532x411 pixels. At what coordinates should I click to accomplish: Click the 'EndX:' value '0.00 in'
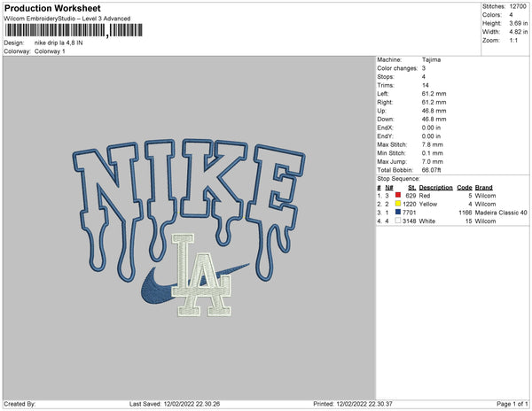pyautogui.click(x=431, y=128)
